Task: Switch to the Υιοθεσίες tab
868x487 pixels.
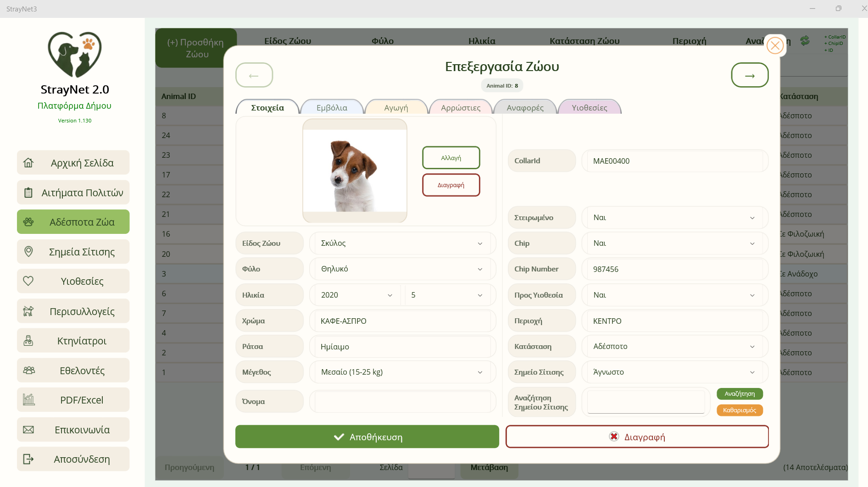Action: [590, 107]
